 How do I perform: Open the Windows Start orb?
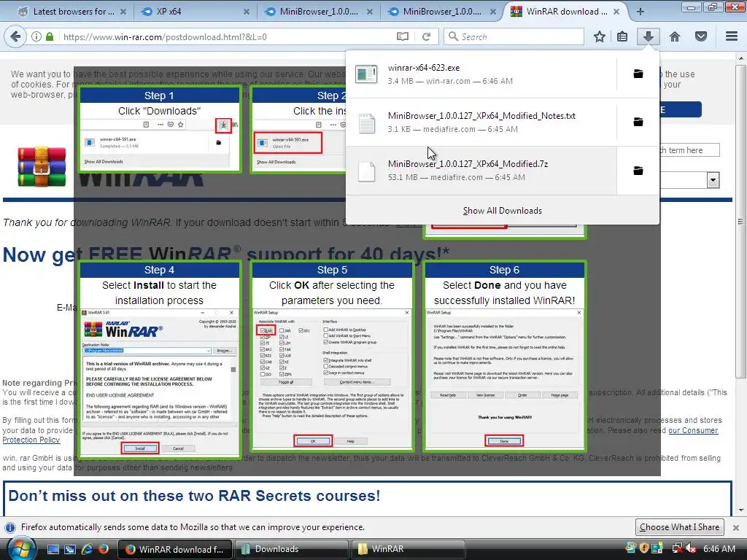[20, 548]
